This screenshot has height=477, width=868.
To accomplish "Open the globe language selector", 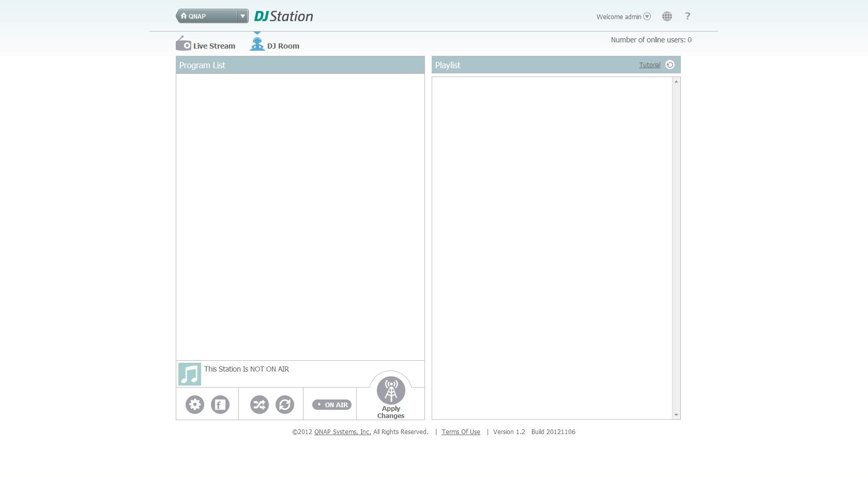I will coord(667,17).
